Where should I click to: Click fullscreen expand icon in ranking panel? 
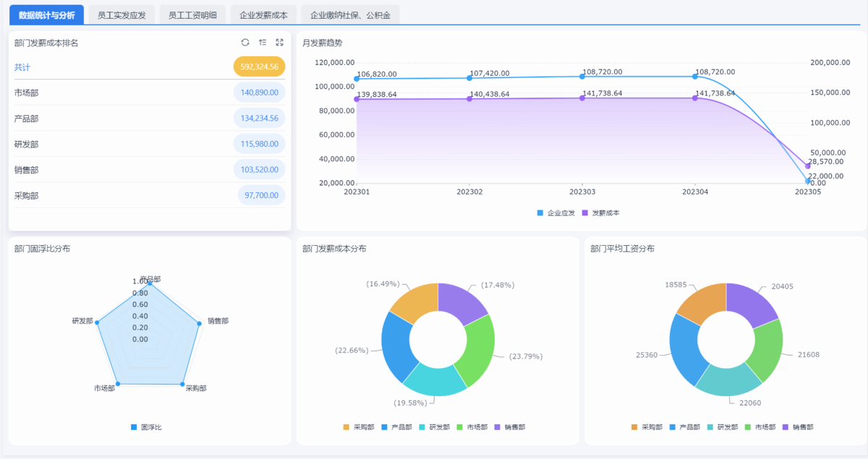(x=279, y=43)
